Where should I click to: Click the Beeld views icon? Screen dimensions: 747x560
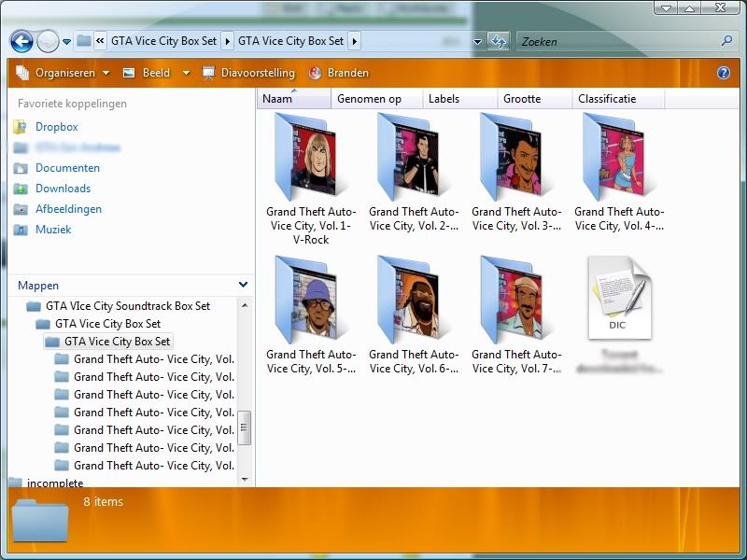point(129,73)
